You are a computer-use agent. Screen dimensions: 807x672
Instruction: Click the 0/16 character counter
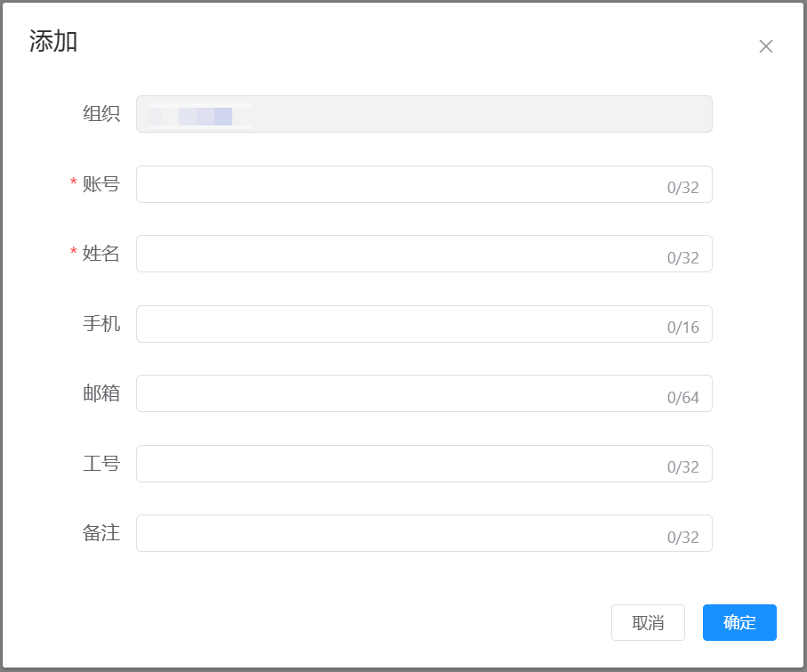coord(683,328)
